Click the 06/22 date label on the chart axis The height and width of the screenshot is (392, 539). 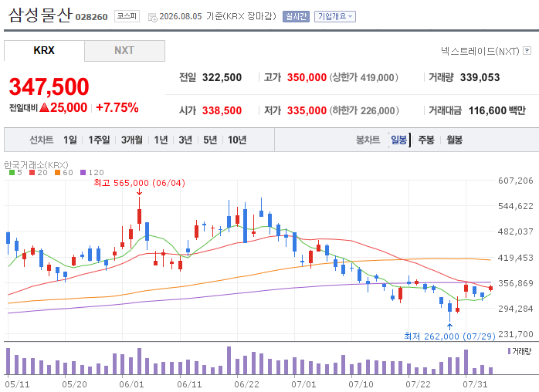(x=246, y=384)
